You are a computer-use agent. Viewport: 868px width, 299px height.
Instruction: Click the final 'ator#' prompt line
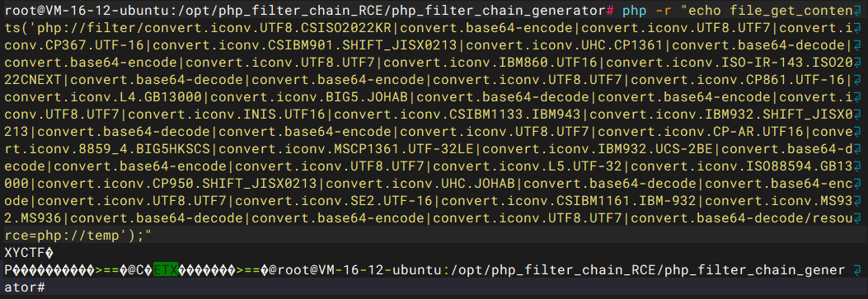[x=24, y=287]
